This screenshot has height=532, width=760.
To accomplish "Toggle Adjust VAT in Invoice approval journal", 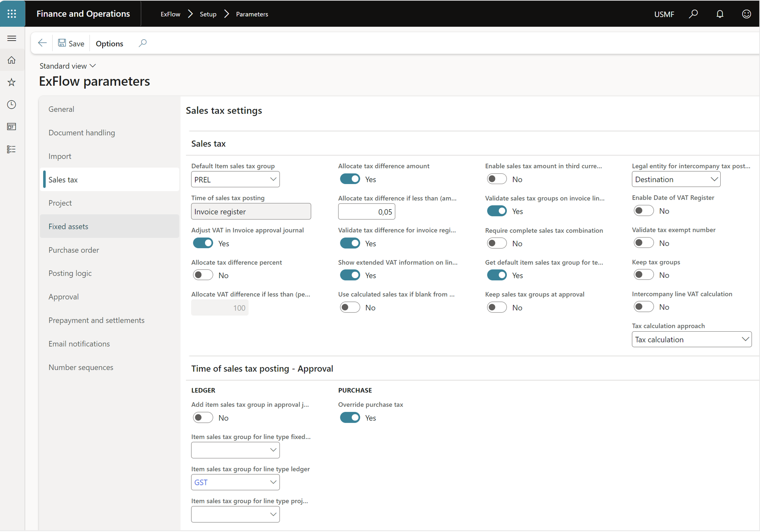I will (x=203, y=243).
